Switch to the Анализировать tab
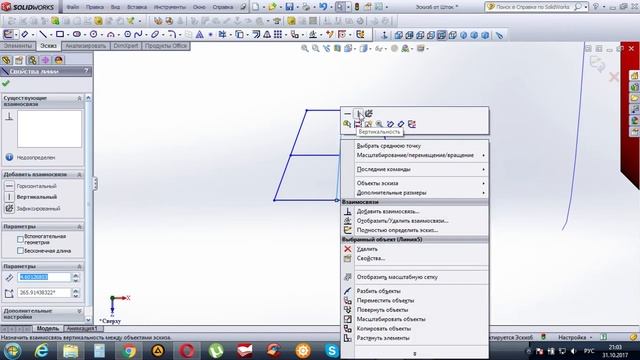Screen dimensions: 640x360 [x=85, y=46]
